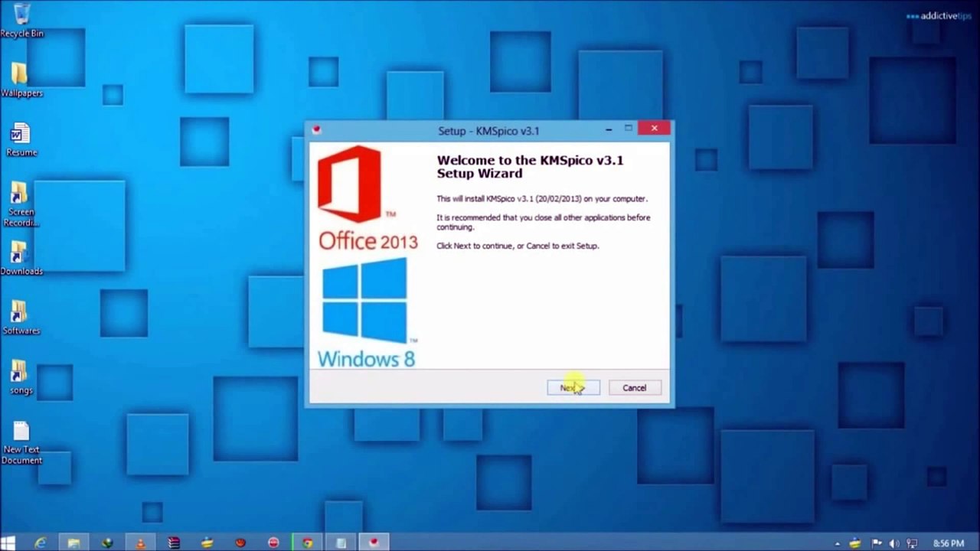Open the Action Center flag icon
This screenshot has height=551, width=980.
click(877, 544)
